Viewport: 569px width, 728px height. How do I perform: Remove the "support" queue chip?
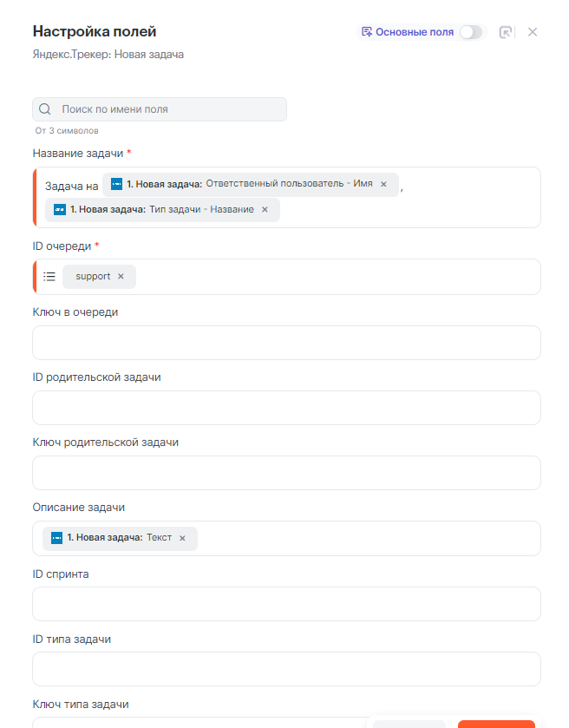(121, 276)
